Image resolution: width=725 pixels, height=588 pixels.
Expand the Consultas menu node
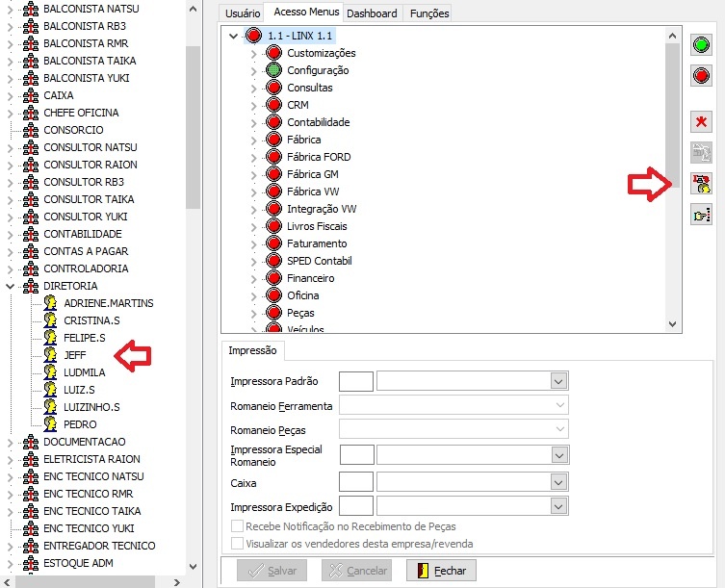[253, 89]
